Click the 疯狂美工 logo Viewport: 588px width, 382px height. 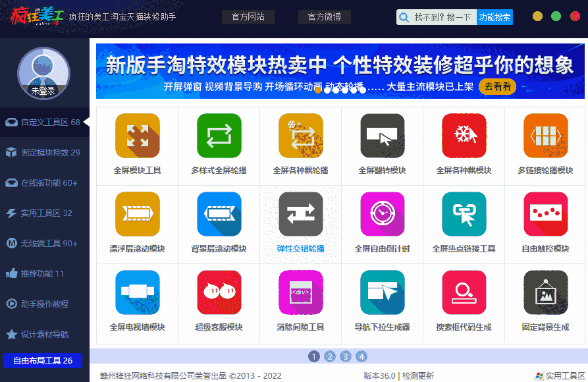pos(37,16)
